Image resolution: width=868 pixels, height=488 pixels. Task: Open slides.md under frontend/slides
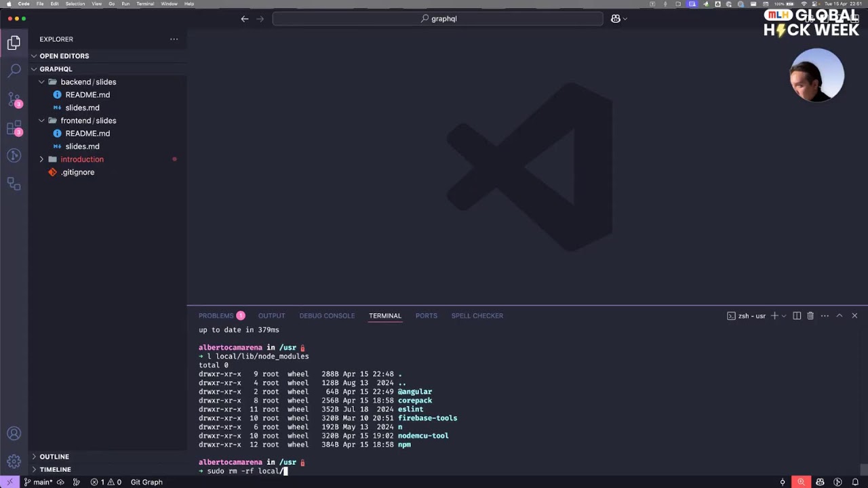[x=82, y=146]
